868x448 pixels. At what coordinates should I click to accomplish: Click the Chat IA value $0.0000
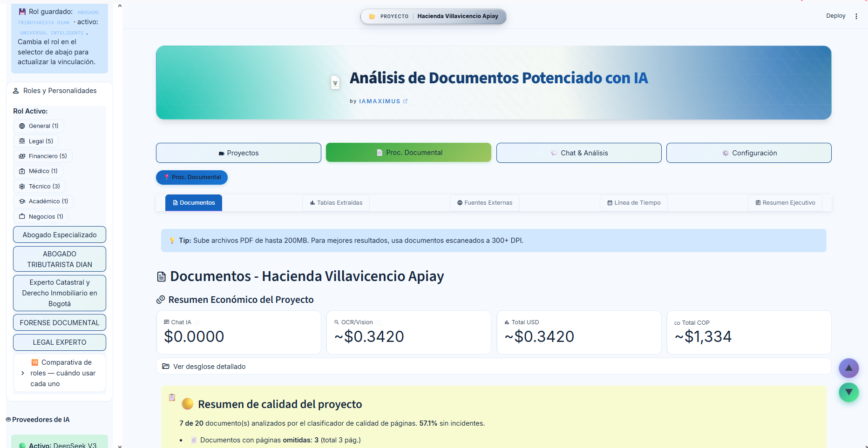tap(194, 336)
